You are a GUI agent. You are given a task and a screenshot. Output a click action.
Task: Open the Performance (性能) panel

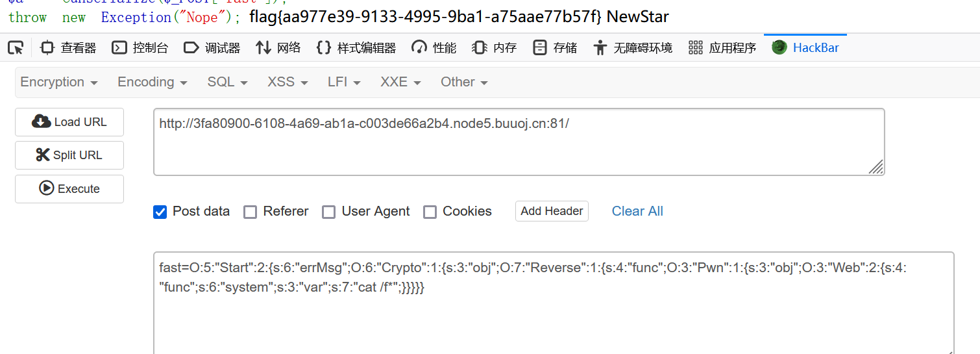pyautogui.click(x=434, y=47)
